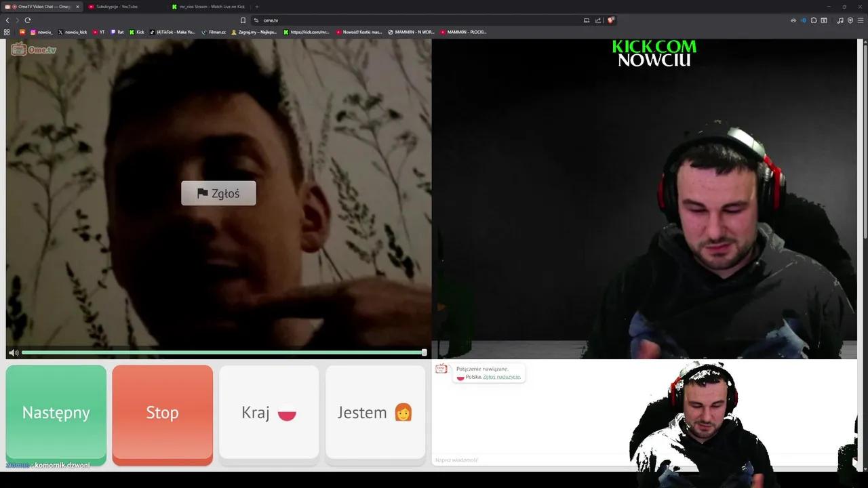Screen dimensions: 868x488
Task: Click the music note icon in the toolbar
Action: (840, 20)
